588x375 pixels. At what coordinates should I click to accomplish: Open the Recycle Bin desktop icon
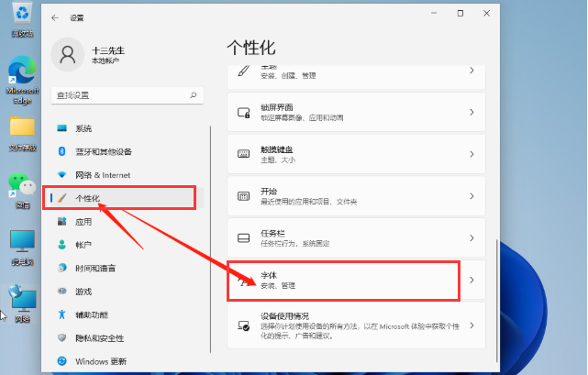(x=21, y=15)
